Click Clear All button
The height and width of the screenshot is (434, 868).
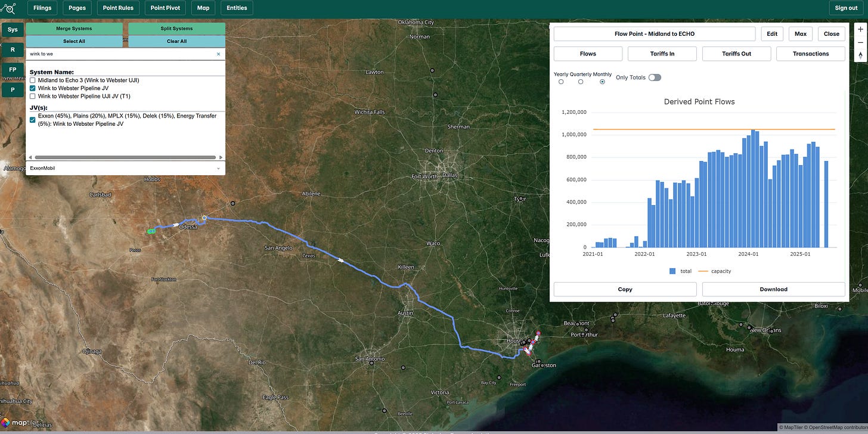177,41
